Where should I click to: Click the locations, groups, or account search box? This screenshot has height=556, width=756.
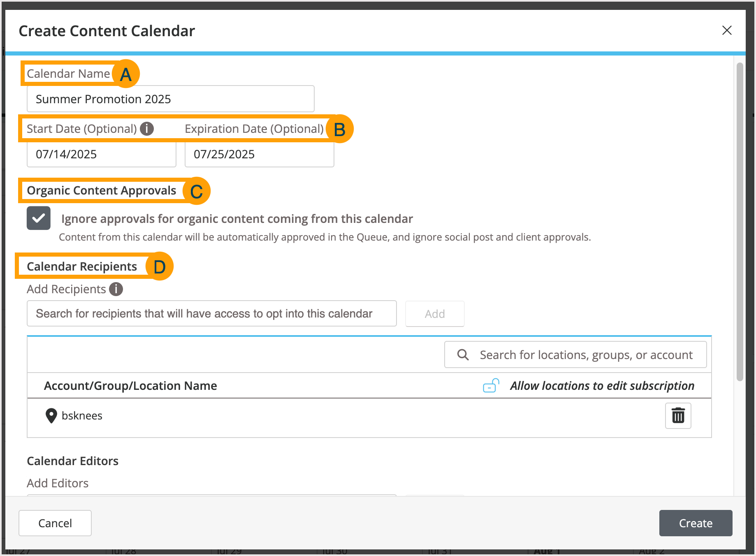tap(586, 354)
